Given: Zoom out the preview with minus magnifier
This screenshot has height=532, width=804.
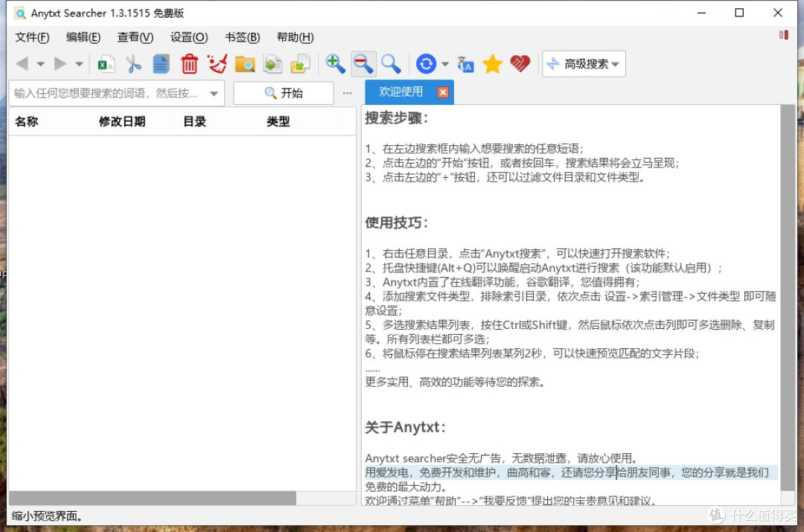Looking at the screenshot, I should click(363, 64).
